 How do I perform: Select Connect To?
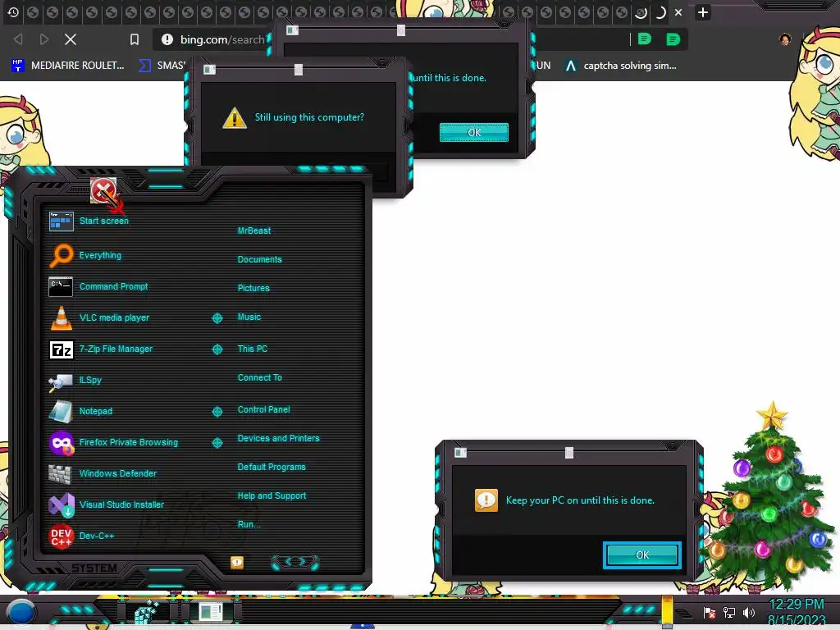pyautogui.click(x=260, y=377)
